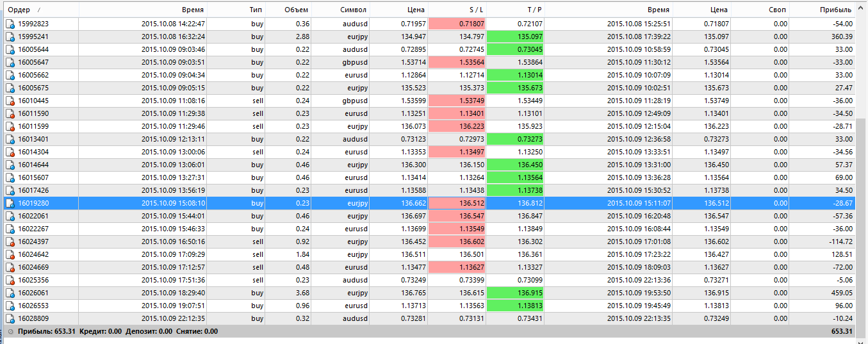Click the close price 136.427
Image resolution: width=868 pixels, height=344 pixels.
[x=716, y=254]
